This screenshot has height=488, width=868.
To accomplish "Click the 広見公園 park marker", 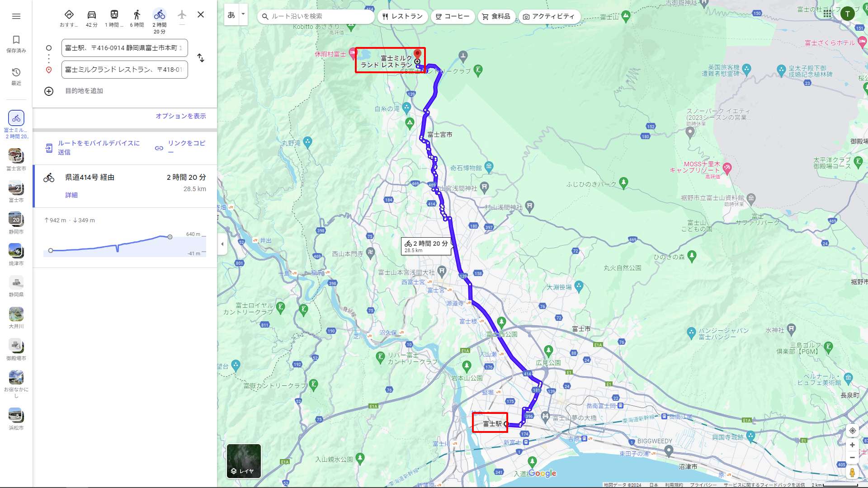I will point(548,350).
